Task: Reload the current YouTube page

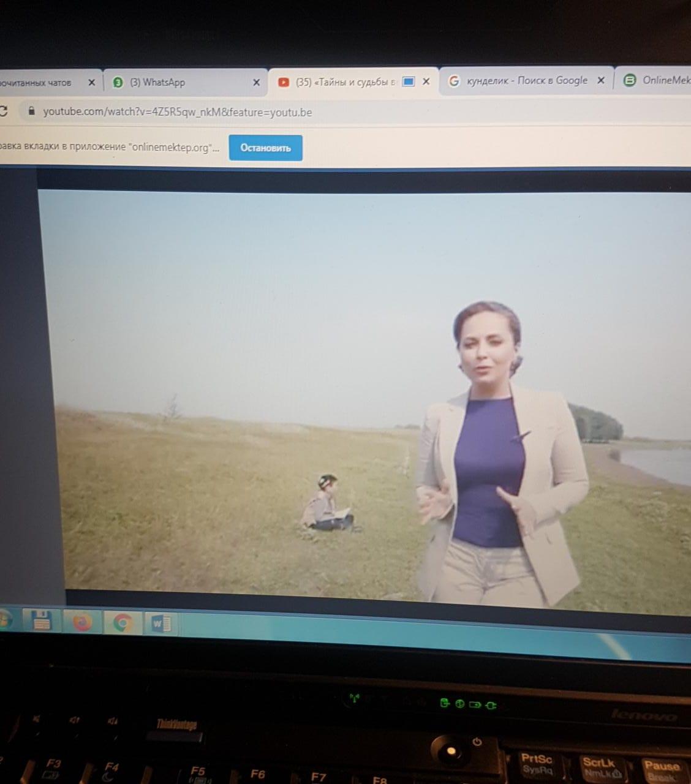Action: [x=3, y=111]
